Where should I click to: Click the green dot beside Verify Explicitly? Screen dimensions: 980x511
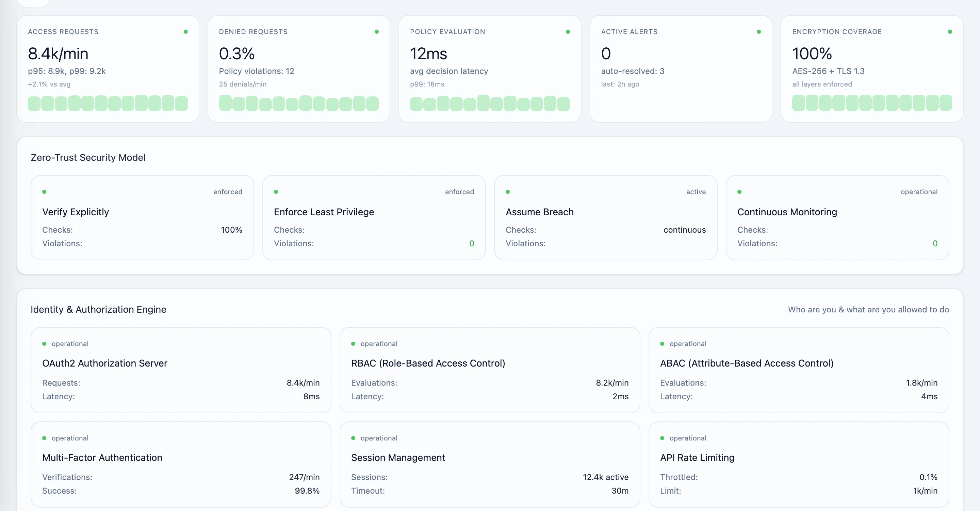pyautogui.click(x=44, y=191)
